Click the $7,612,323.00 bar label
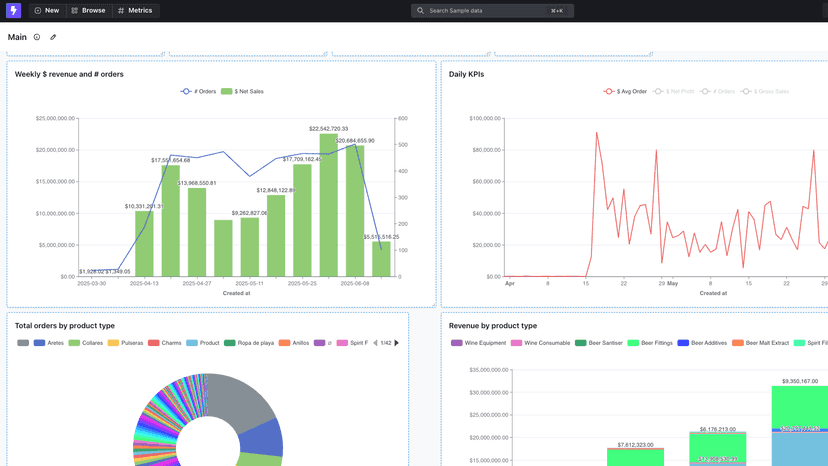Screen dimensions: 828x466 click(635, 445)
